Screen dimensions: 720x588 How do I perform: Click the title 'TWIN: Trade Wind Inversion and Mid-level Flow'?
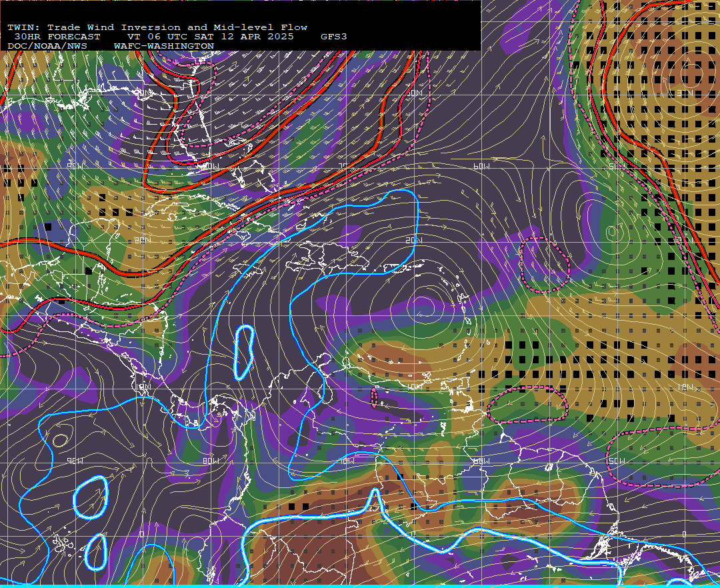[157, 27]
